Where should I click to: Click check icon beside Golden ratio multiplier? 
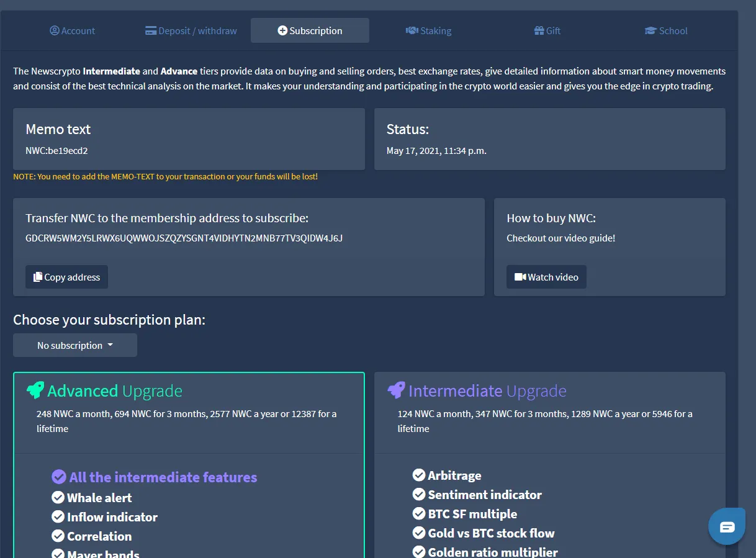(419, 552)
